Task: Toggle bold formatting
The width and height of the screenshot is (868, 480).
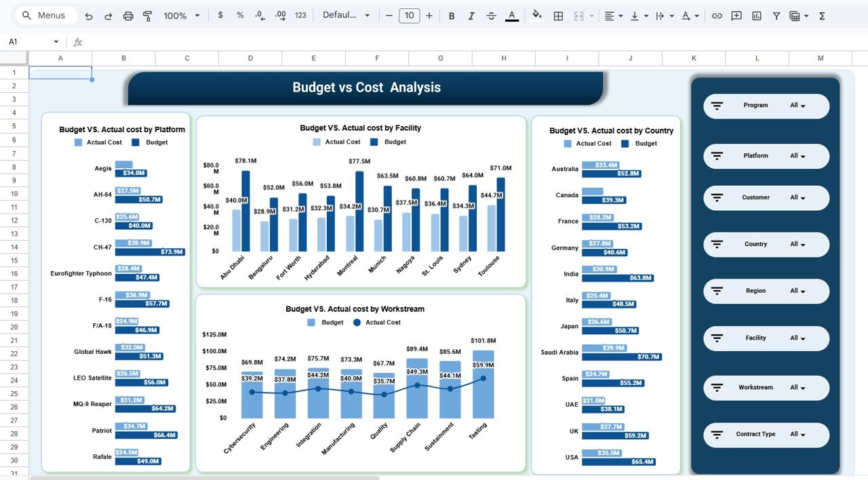Action: 452,15
